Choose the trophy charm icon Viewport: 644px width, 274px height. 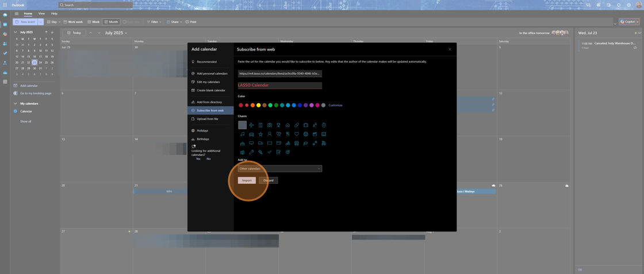[278, 125]
